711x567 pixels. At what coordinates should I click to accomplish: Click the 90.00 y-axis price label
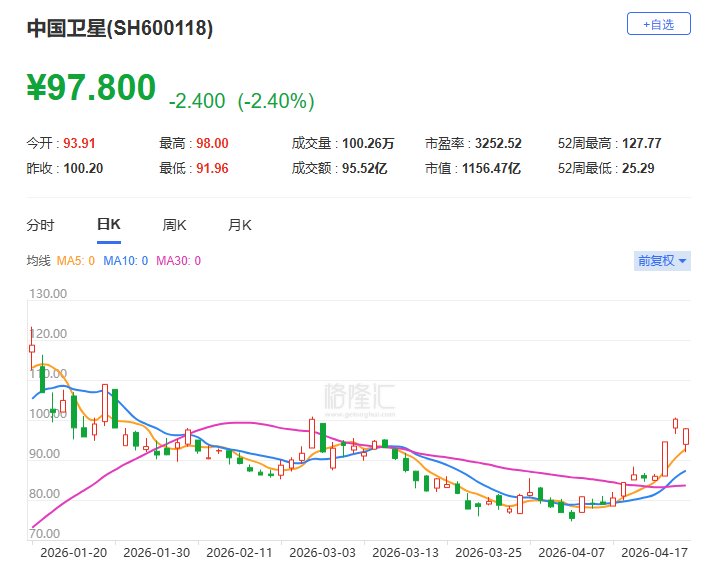44,454
